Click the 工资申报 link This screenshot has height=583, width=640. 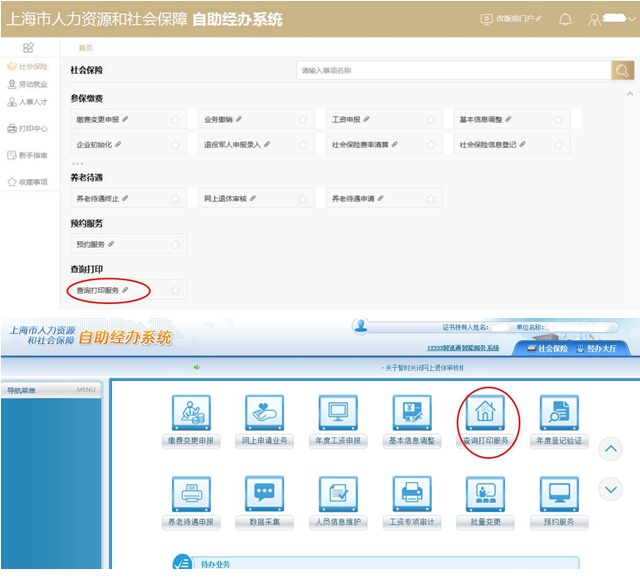click(348, 119)
